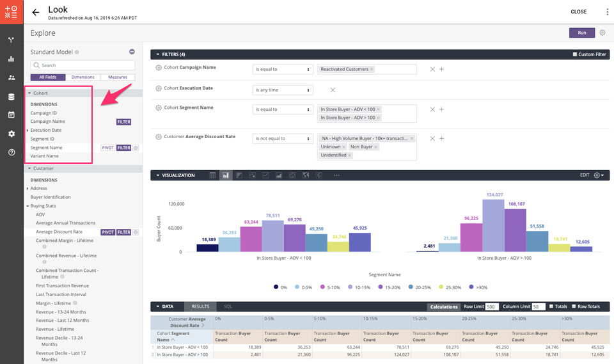Collapse the Cohort field group
614x364 pixels.
(29, 93)
